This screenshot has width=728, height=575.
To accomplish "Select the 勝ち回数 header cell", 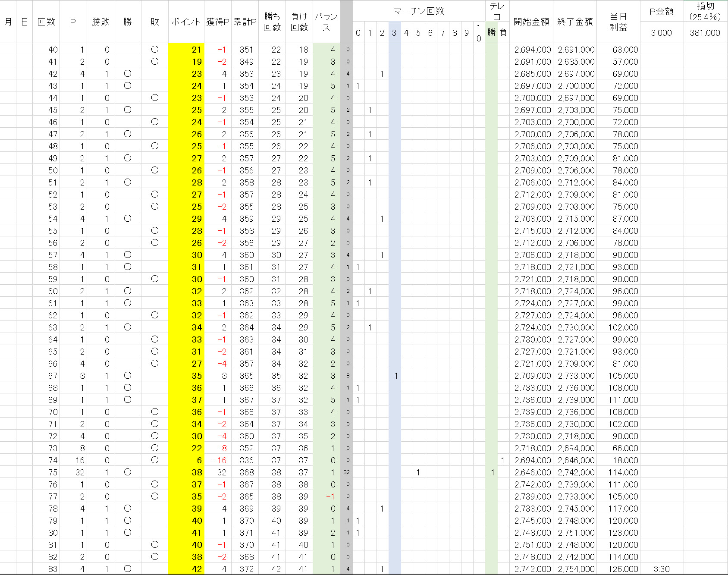I will [x=272, y=22].
